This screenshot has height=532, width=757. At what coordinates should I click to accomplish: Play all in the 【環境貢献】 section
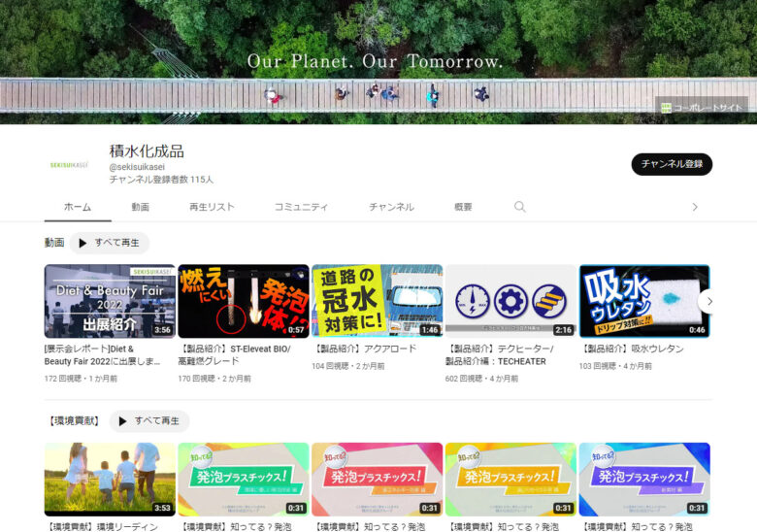pos(149,421)
